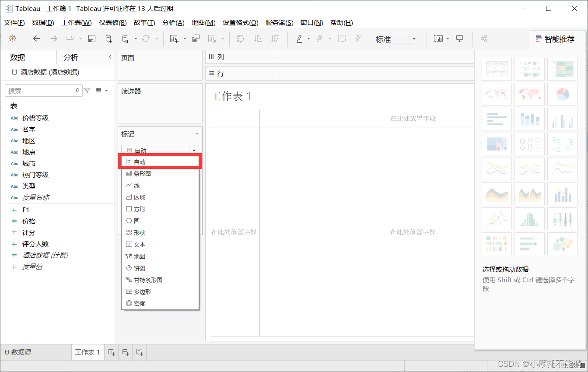The height and width of the screenshot is (372, 588).
Task: Choose the bullet graph in Show Me
Action: 529,244
